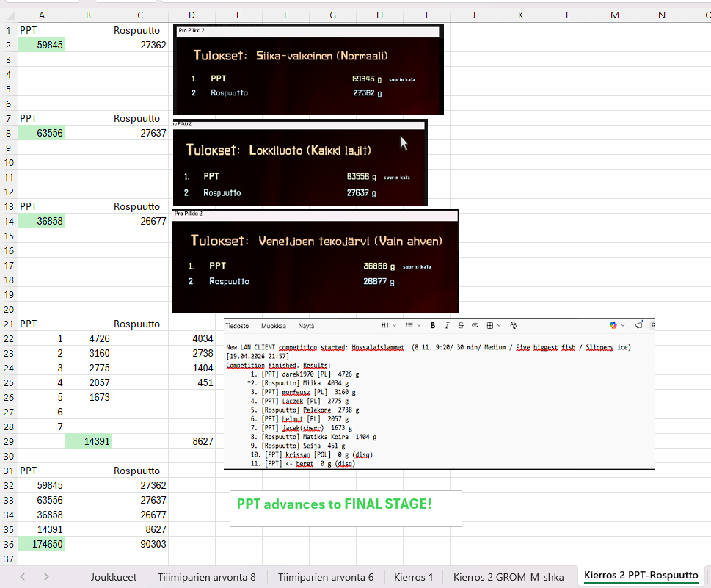Open the table insert dropdown
The image size is (711, 588).
click(x=492, y=325)
